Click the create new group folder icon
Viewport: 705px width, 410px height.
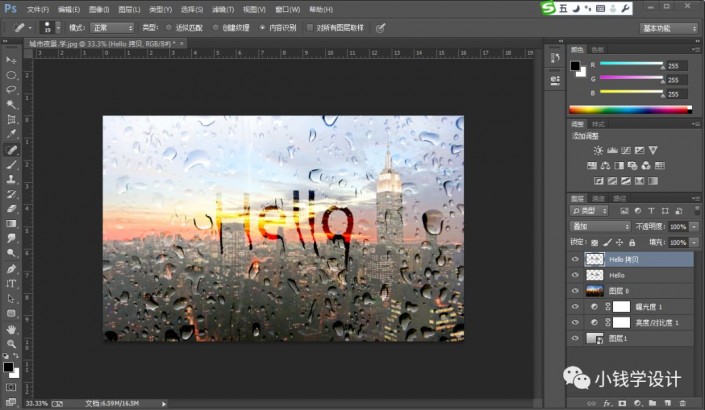click(652, 403)
